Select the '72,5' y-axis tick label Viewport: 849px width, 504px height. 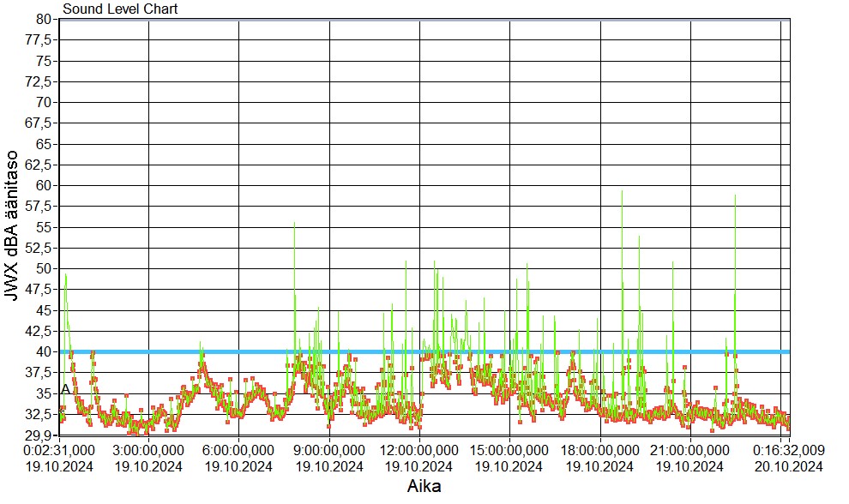39,81
